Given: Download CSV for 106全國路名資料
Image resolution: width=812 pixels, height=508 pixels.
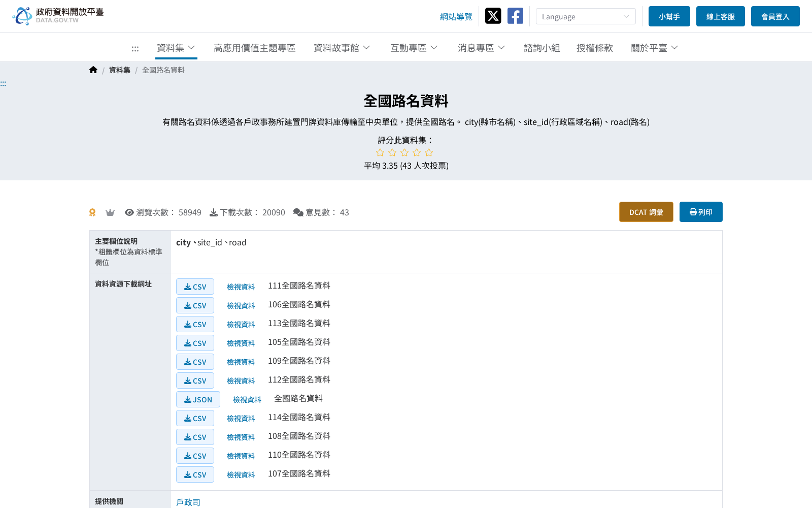Looking at the screenshot, I should (x=195, y=305).
